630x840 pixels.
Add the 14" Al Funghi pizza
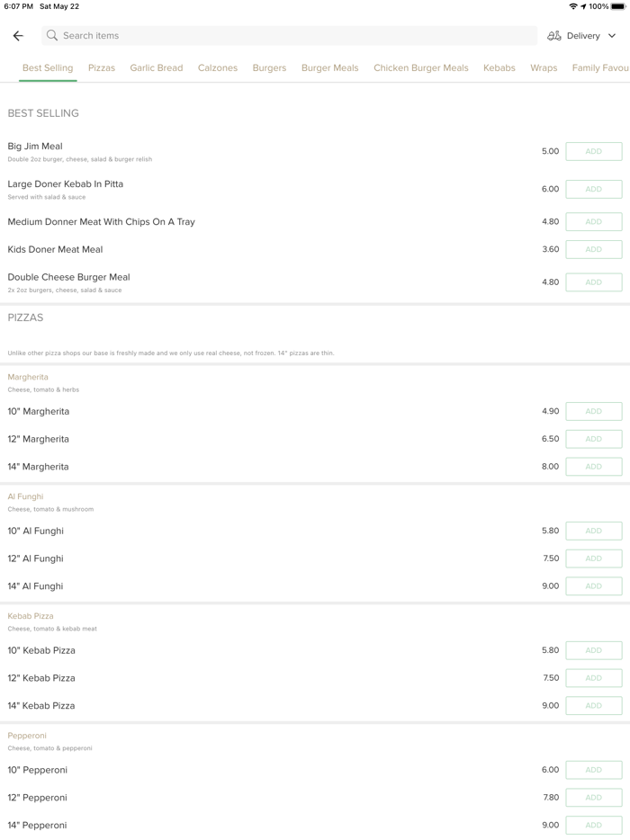593,586
